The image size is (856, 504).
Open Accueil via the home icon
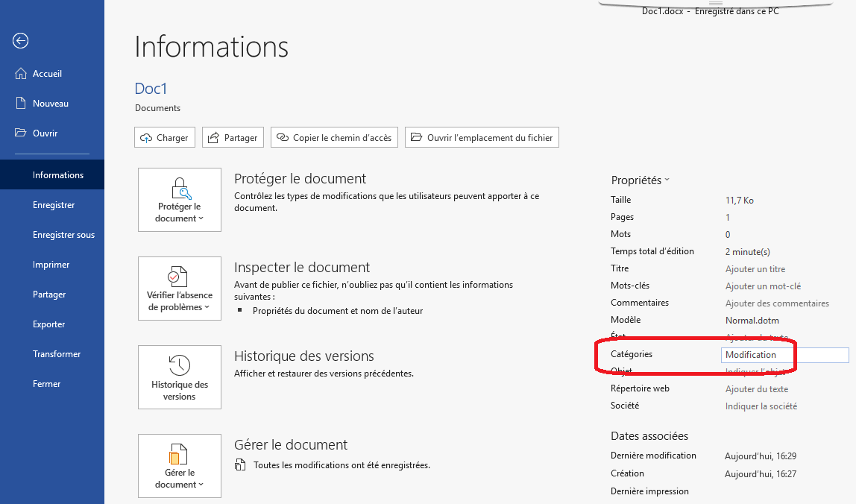(21, 74)
